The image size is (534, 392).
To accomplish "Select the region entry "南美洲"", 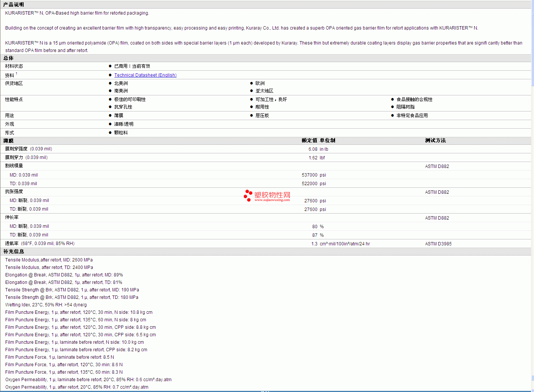I will pos(121,91).
